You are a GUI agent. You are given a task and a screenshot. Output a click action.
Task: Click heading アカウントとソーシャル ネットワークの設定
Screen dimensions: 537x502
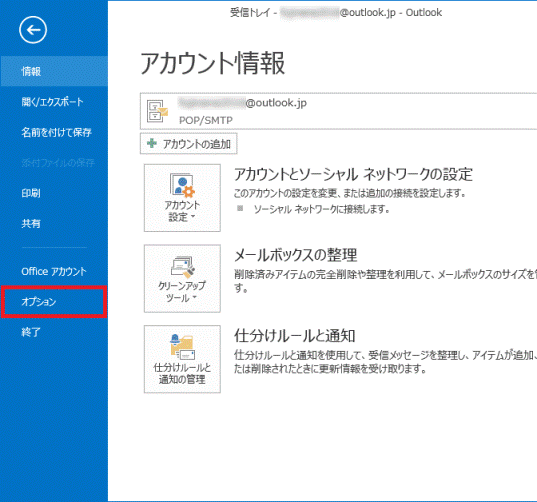[x=353, y=174]
